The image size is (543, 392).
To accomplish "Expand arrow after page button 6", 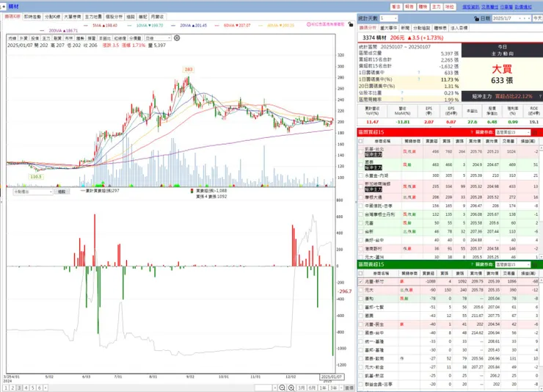I will pyautogui.click(x=45, y=388).
